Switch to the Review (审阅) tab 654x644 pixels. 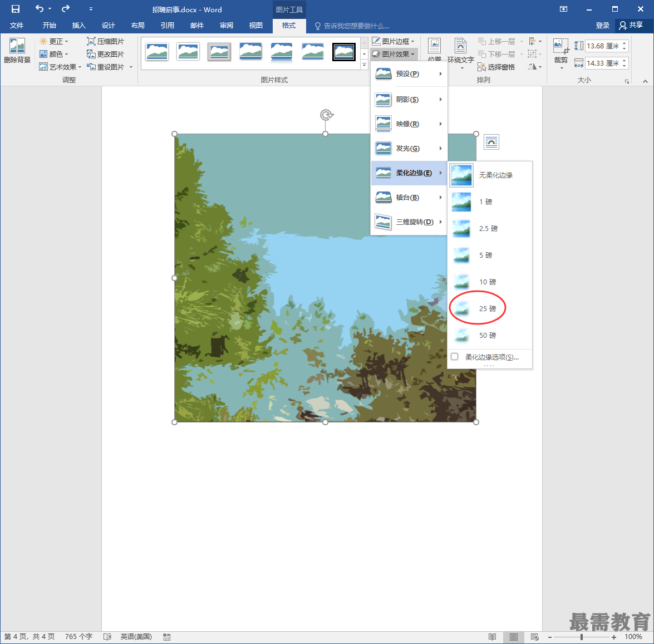point(227,26)
